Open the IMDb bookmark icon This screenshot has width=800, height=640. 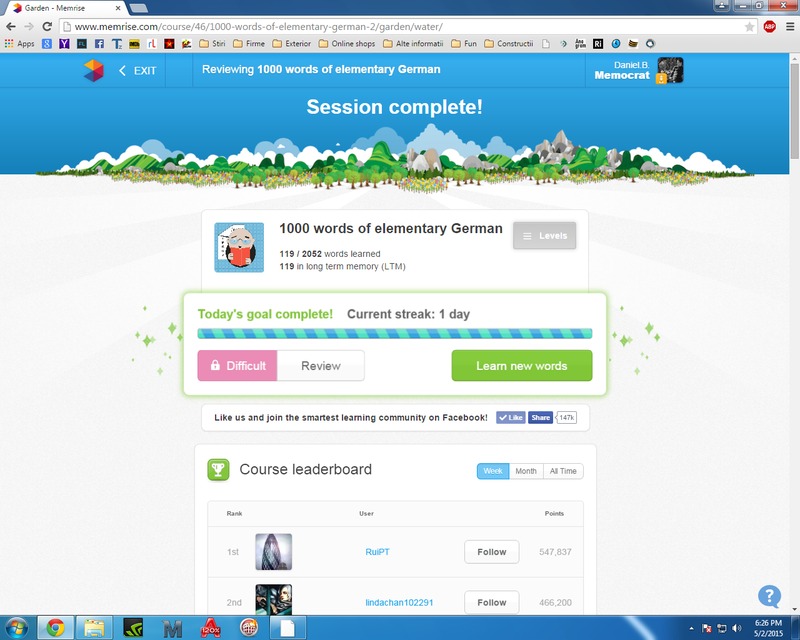point(134,43)
